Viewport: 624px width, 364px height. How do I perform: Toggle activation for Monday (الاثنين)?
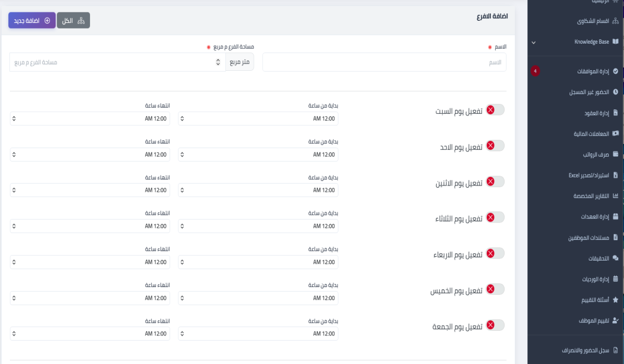click(495, 181)
